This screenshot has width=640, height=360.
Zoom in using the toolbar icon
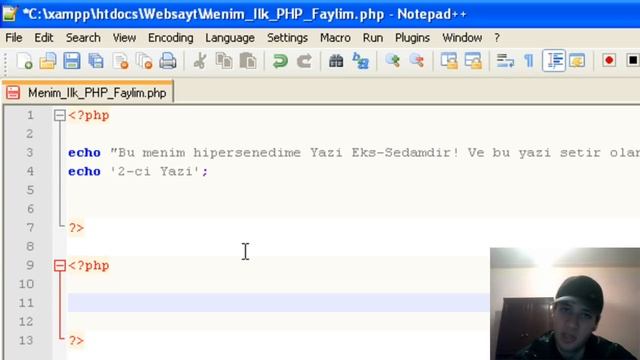pos(393,61)
